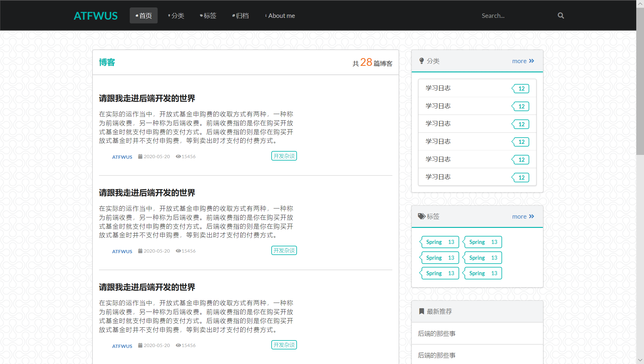The height and width of the screenshot is (364, 644).
Task: Click the 博客 section heading
Action: [107, 62]
